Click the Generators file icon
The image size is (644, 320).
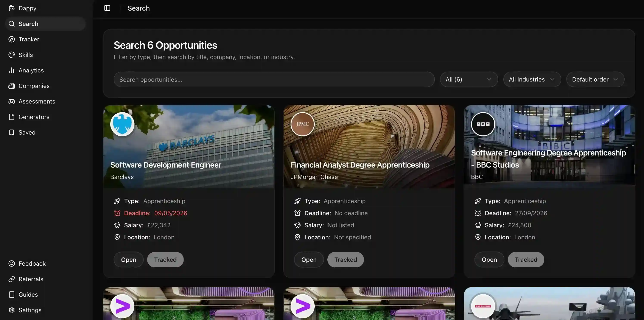11,117
